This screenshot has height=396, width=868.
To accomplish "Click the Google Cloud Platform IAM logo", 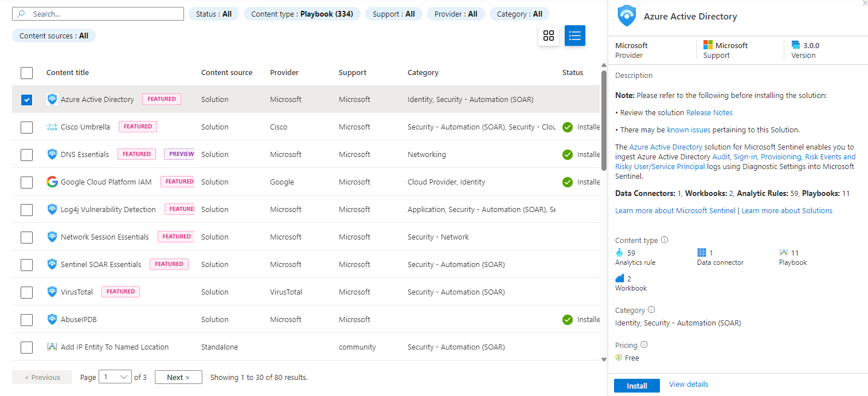I will (52, 182).
